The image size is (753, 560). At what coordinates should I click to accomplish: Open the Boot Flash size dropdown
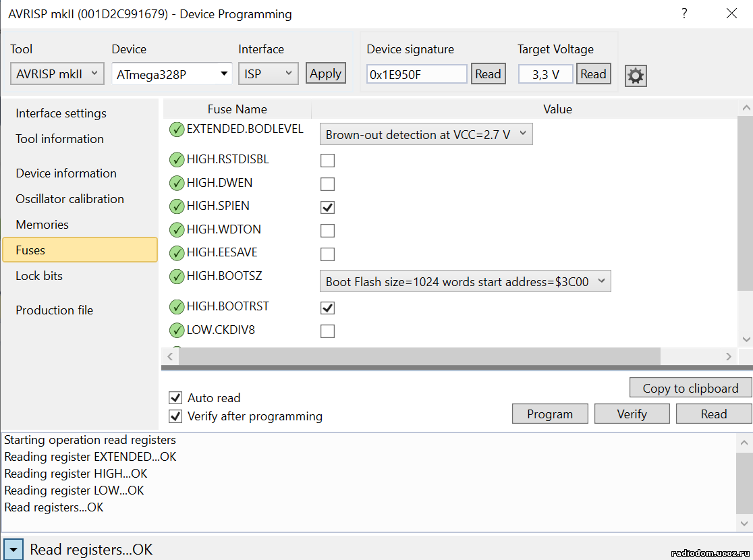click(466, 281)
